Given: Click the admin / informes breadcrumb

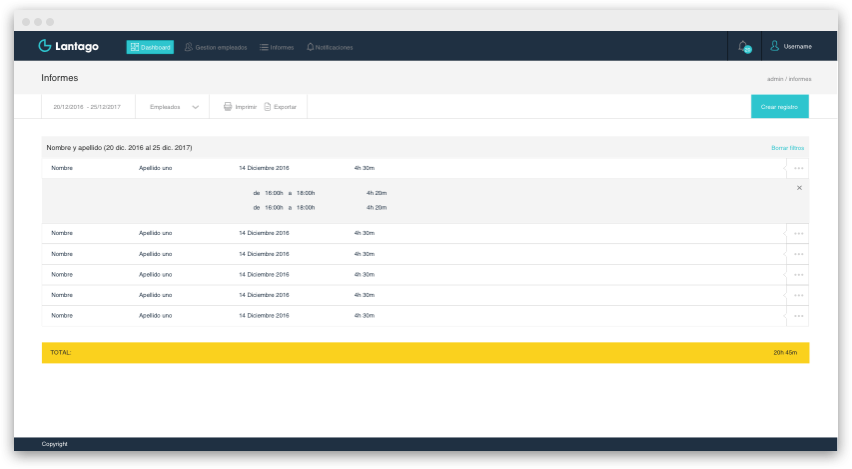Looking at the screenshot, I should [788, 78].
